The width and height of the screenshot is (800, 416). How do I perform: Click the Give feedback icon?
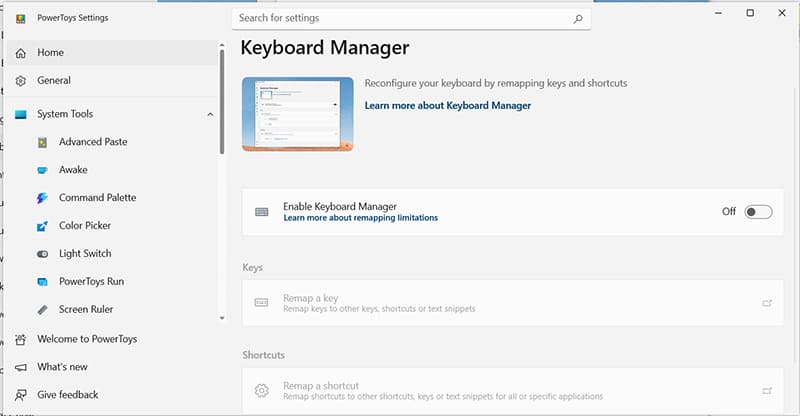(21, 395)
